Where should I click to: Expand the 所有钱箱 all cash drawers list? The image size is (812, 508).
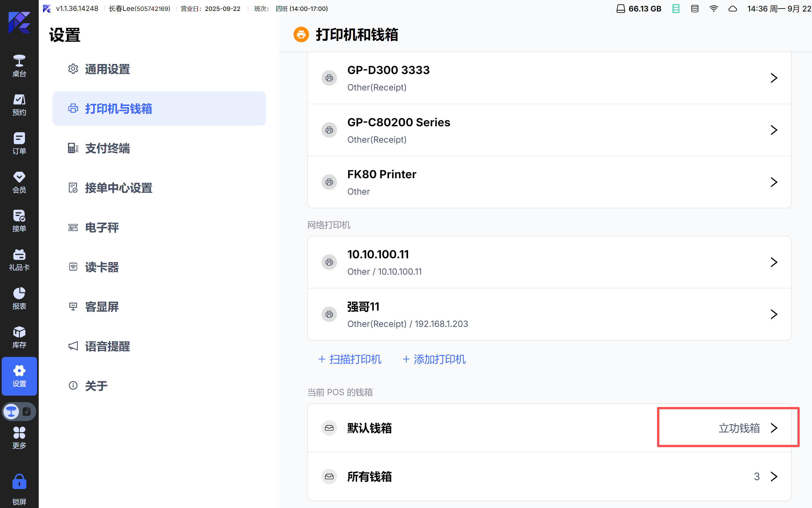549,476
